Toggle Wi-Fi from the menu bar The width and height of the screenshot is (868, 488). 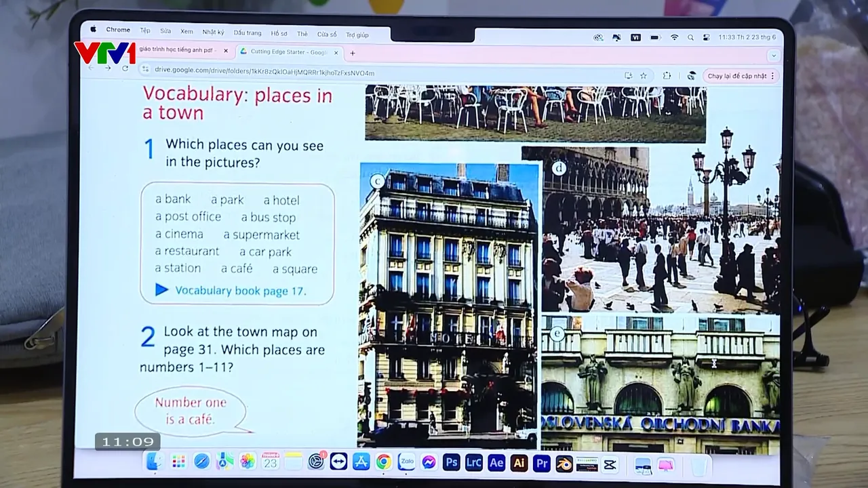pos(674,37)
